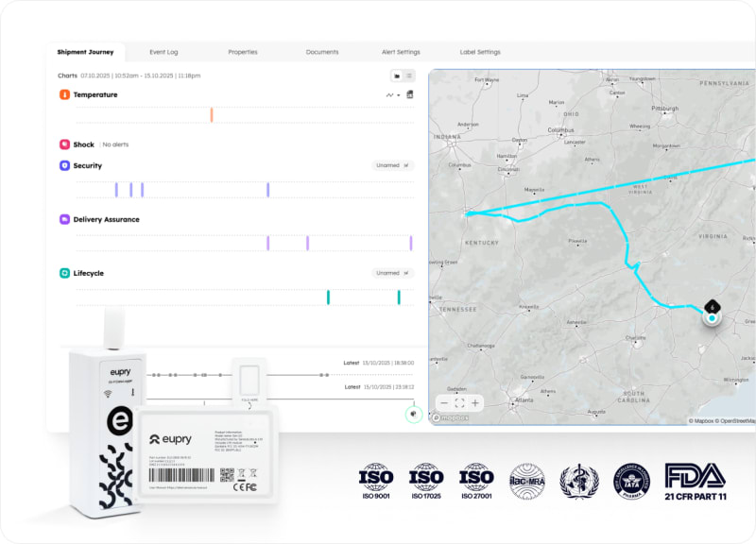Click the ISO 9001 certification logo
Viewport: 756px width, 544px height.
pos(375,481)
